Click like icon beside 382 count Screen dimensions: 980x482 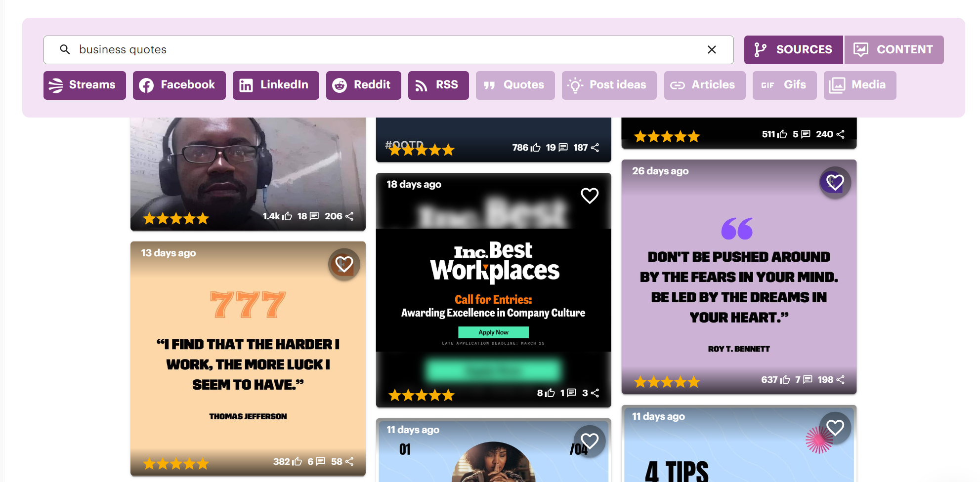coord(297,462)
